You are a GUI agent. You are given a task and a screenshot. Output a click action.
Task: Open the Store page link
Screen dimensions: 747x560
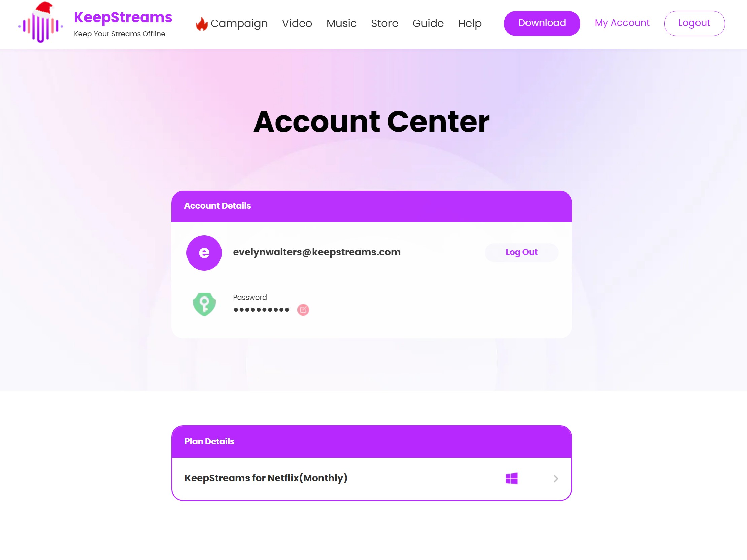[384, 24]
